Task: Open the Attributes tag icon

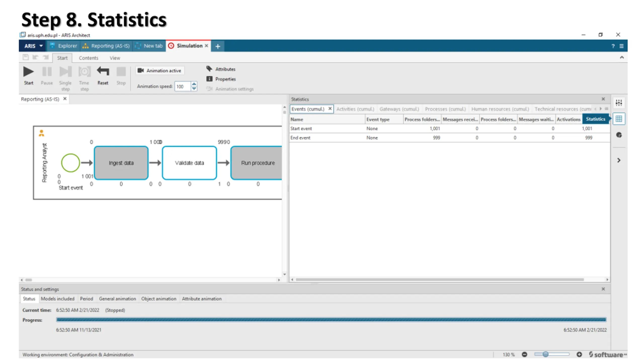Action: 209,69
